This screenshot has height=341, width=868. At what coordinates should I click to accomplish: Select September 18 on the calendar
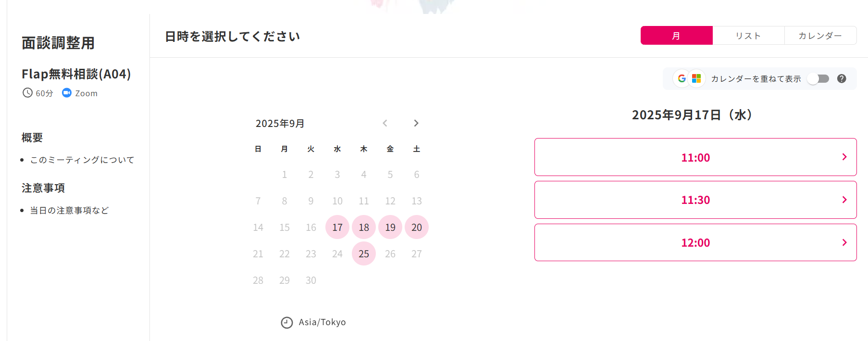364,227
